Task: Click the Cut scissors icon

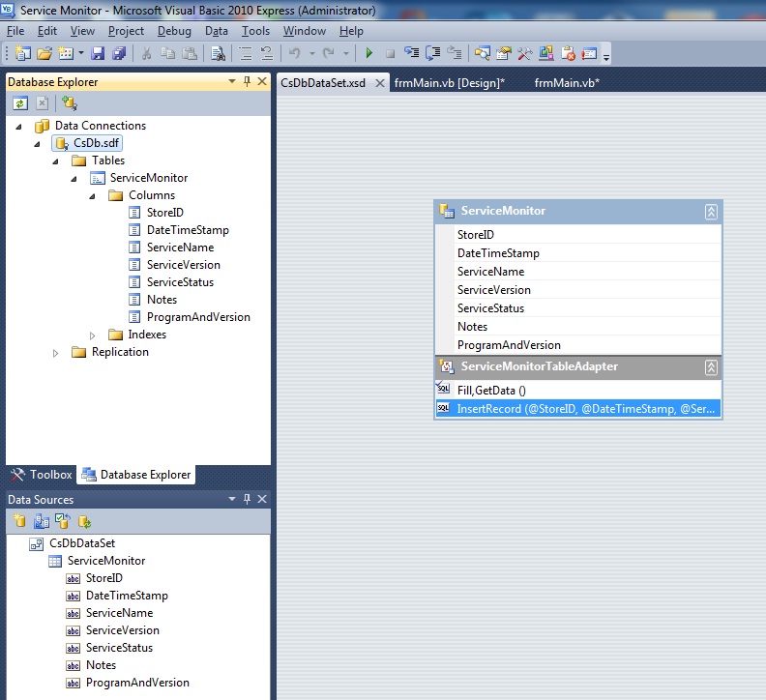Action: coord(146,53)
